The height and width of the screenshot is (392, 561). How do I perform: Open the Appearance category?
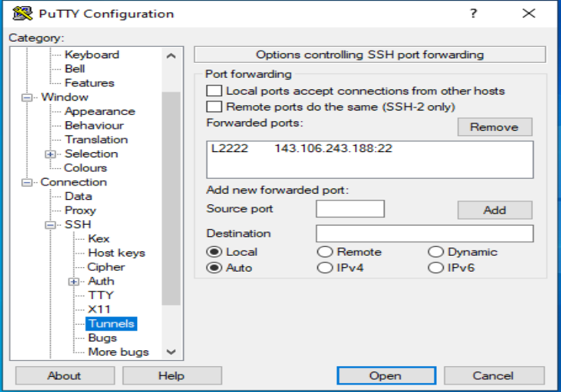click(100, 111)
